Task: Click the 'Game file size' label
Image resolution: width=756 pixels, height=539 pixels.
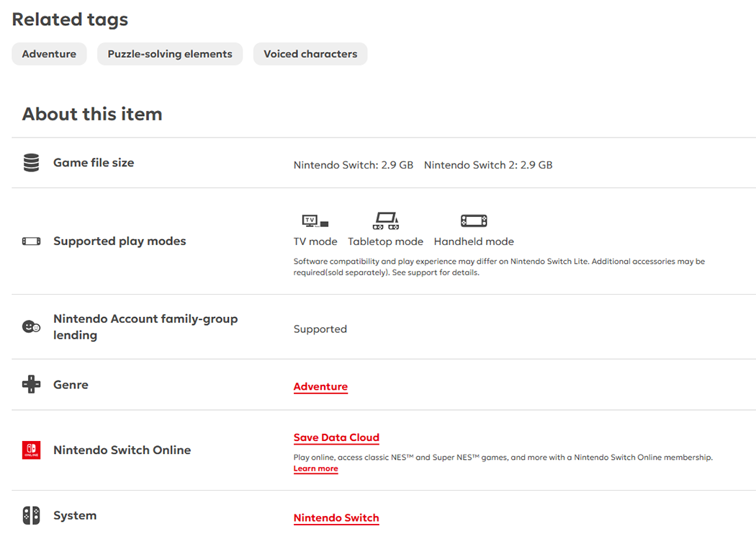Action: coord(94,163)
